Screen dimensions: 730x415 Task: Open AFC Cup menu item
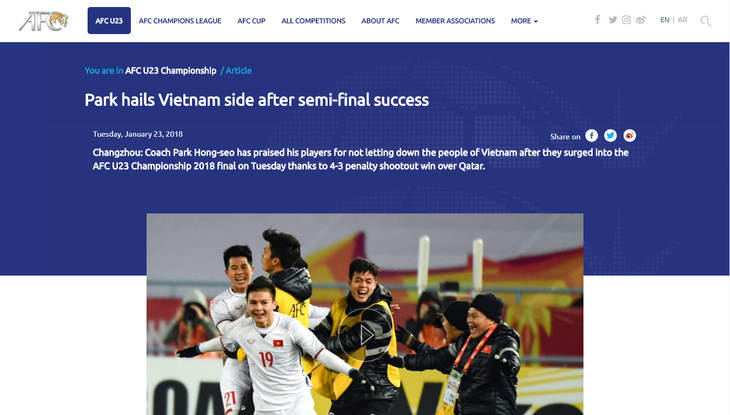pyautogui.click(x=251, y=21)
